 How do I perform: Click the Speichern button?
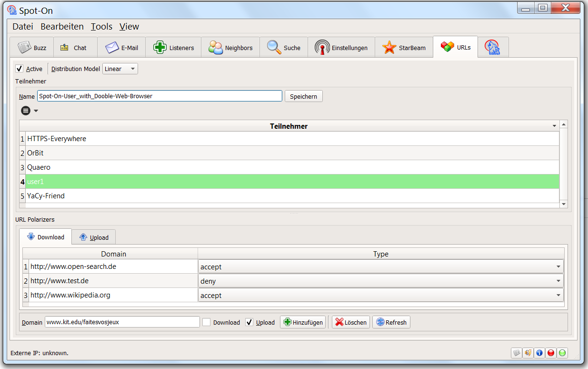pyautogui.click(x=303, y=96)
